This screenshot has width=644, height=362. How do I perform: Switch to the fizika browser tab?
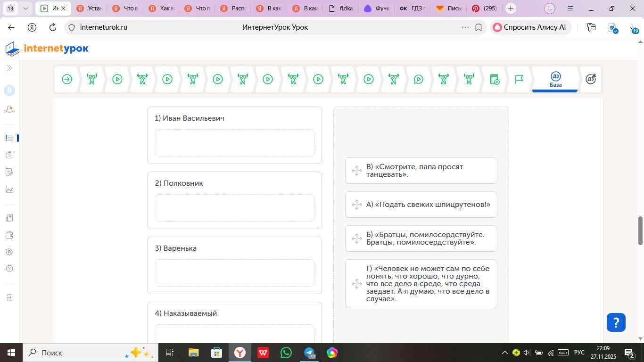[x=341, y=8]
